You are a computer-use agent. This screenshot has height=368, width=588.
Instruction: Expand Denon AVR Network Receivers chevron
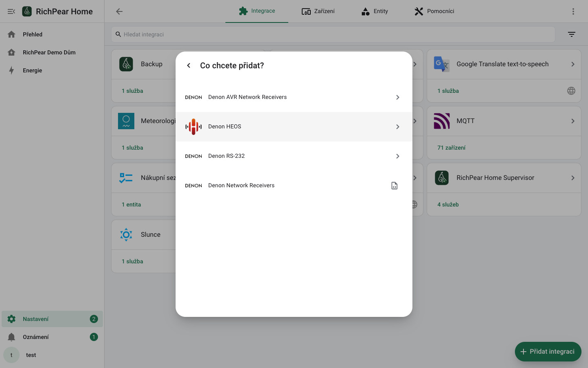click(398, 97)
